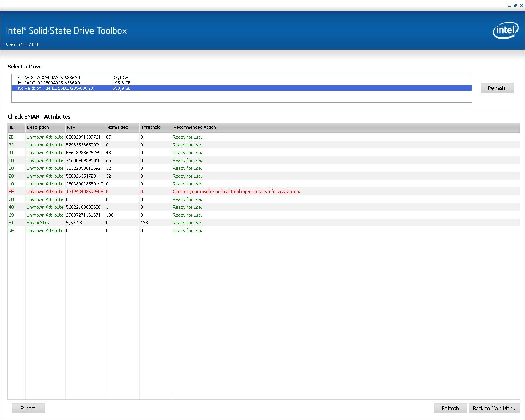Sort by the ID column header
Screen dimensions: 525x420
[16, 128]
